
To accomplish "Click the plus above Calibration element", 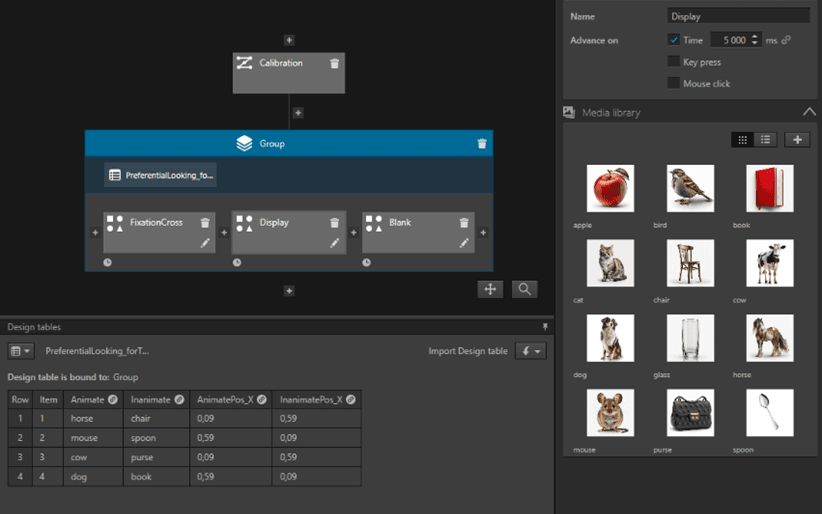I will [289, 40].
